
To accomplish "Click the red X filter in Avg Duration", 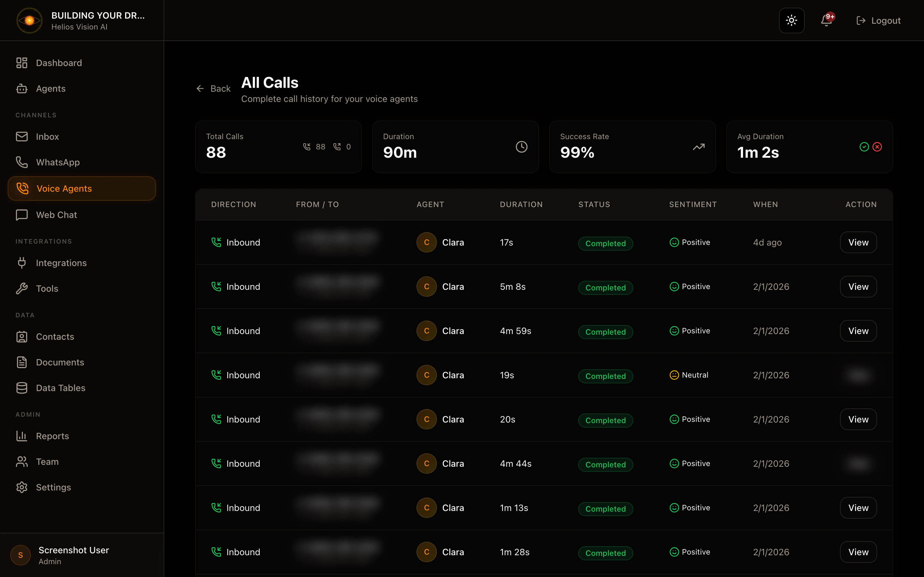I will (877, 147).
